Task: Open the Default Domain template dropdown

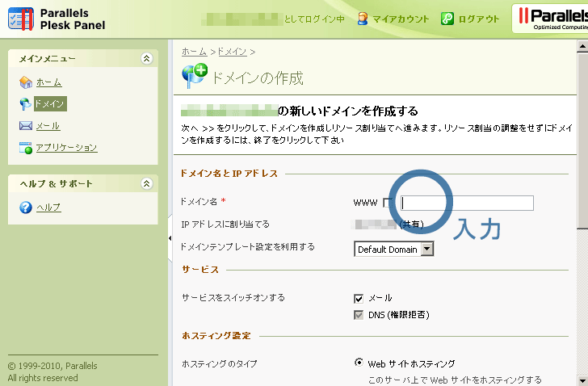Action: (x=394, y=249)
